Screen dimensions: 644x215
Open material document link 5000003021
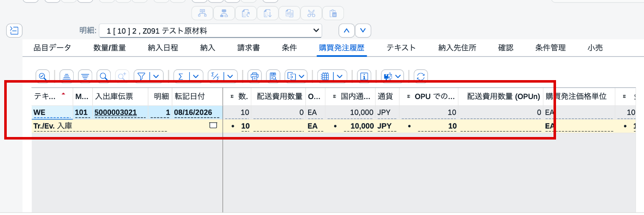[x=116, y=112]
